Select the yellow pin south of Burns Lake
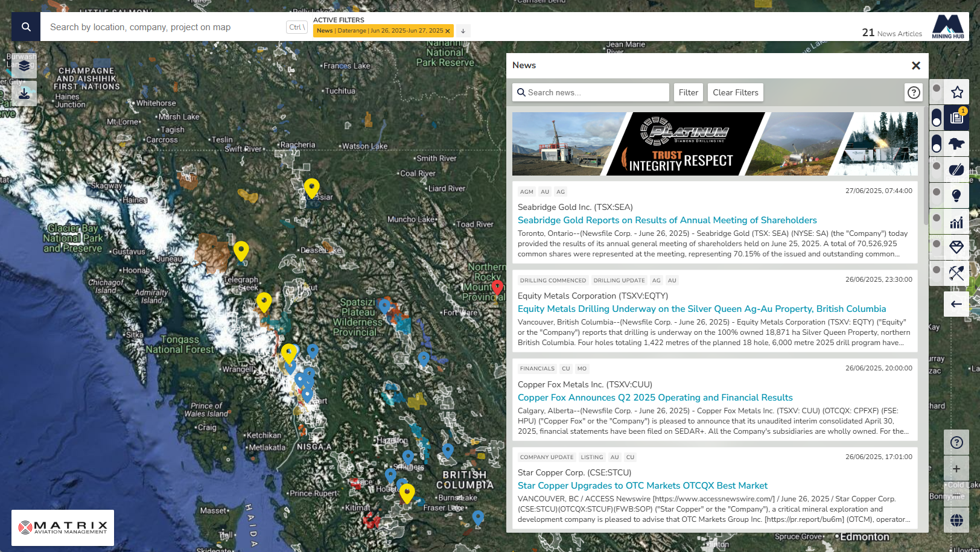Image resolution: width=980 pixels, height=552 pixels. [407, 493]
